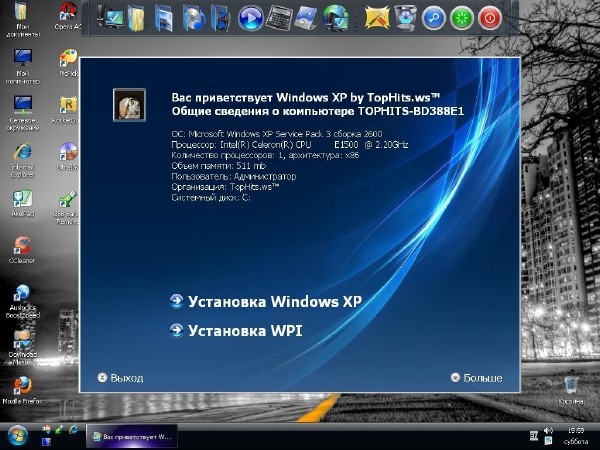The width and height of the screenshot is (600, 450).
Task: Click the Пользователь: Администратор line
Action: pyautogui.click(x=234, y=176)
